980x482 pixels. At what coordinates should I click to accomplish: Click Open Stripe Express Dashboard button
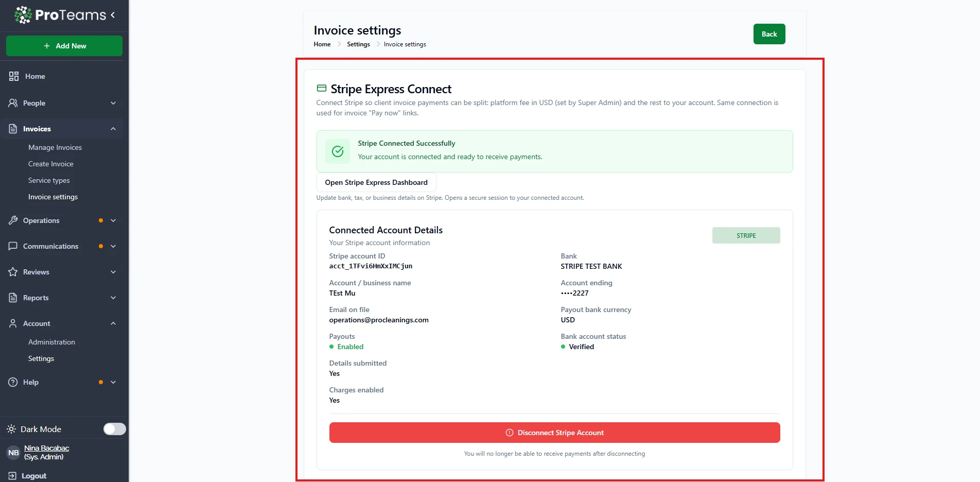click(376, 182)
